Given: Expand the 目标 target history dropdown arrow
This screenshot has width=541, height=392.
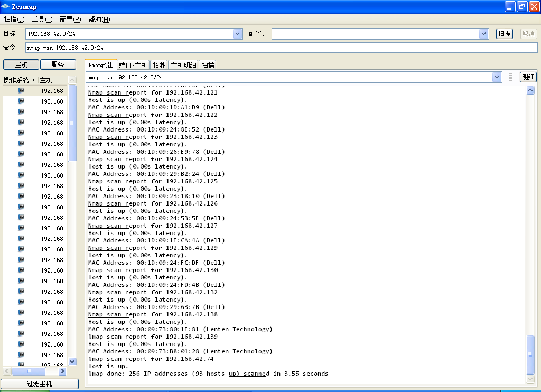Looking at the screenshot, I should (x=237, y=34).
